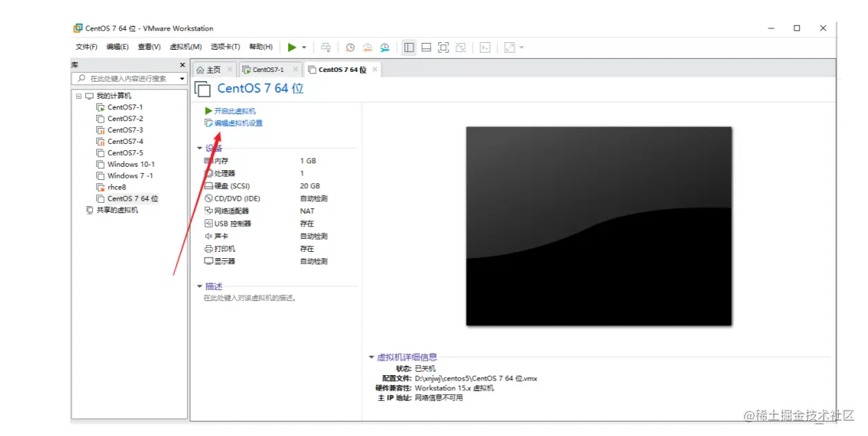Close the CentOS7-1 tab

296,69
